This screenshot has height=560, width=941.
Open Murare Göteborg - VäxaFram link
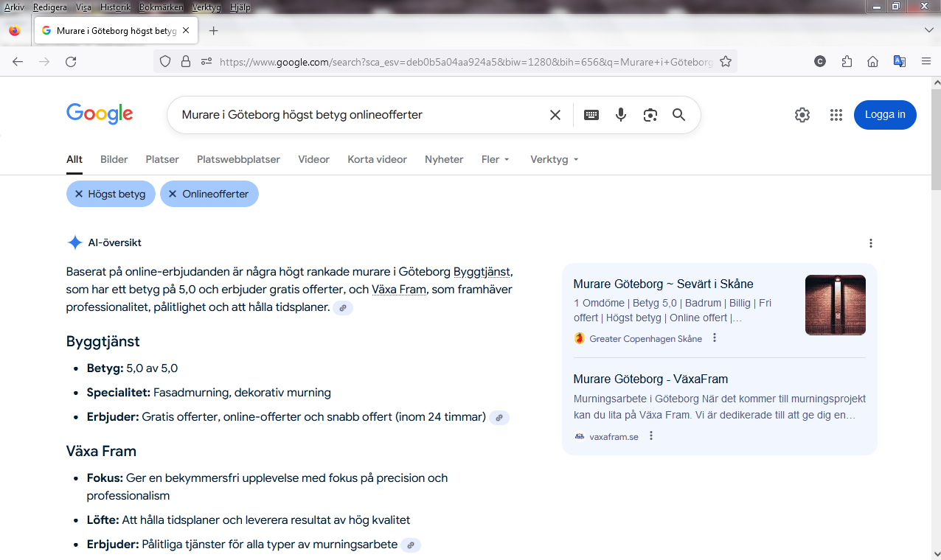coord(650,379)
